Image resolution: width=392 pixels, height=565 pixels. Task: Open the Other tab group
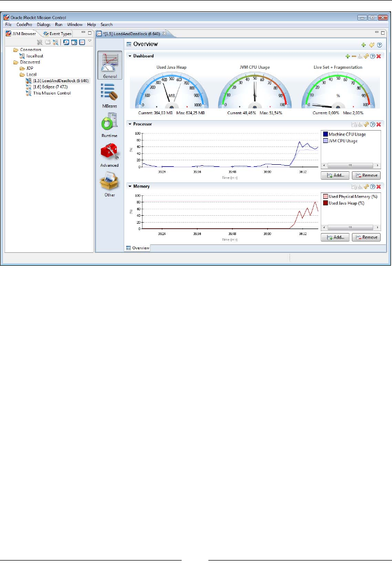pos(109,185)
